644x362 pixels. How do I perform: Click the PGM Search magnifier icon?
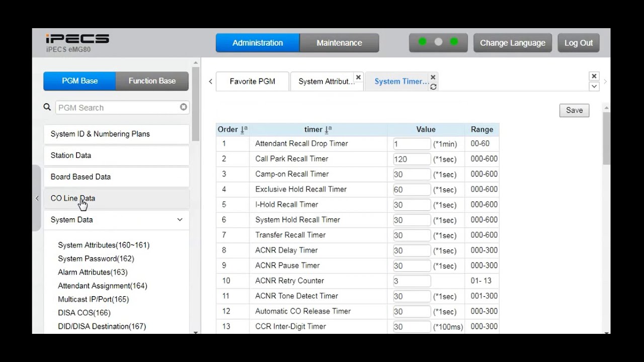tap(47, 107)
